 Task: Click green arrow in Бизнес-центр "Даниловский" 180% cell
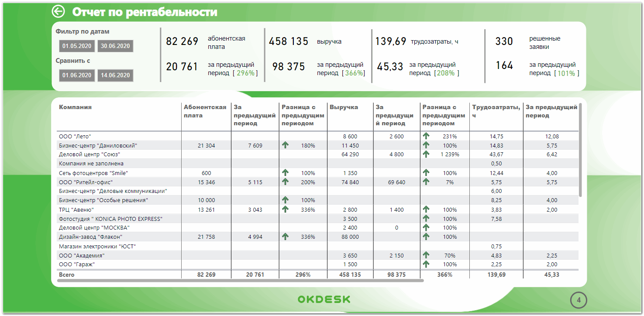pyautogui.click(x=286, y=145)
